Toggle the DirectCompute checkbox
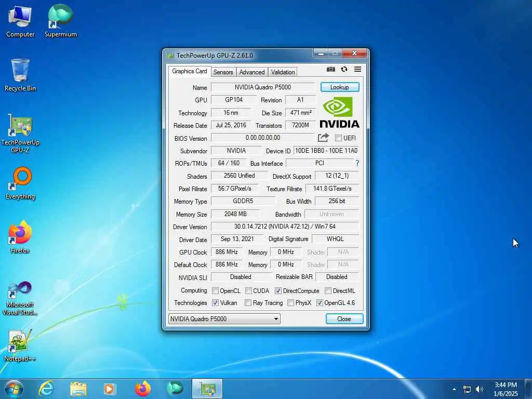This screenshot has width=532, height=399. 278,291
